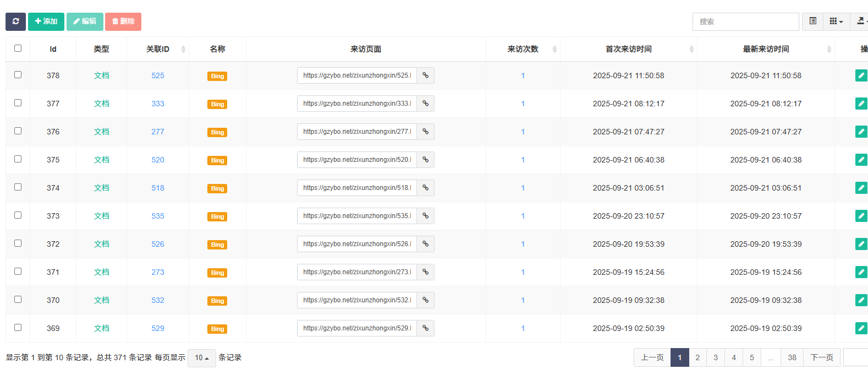
Task: Edit row 374 with pencil icon
Action: (861, 188)
